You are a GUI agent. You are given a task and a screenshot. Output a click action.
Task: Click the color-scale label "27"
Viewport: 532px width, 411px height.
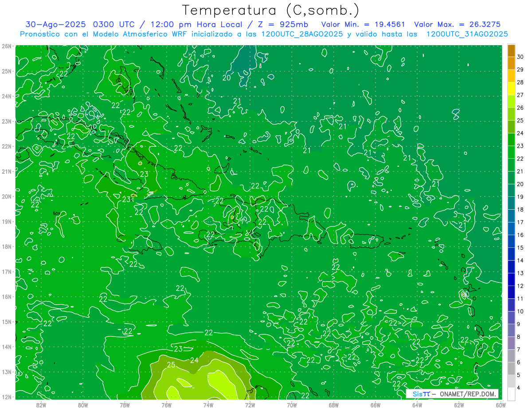point(520,95)
